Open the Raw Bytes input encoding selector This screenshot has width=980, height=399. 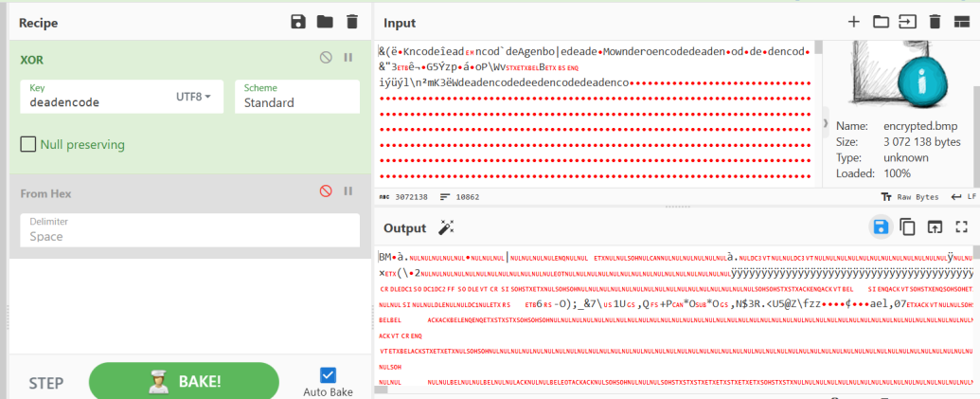pyautogui.click(x=909, y=196)
